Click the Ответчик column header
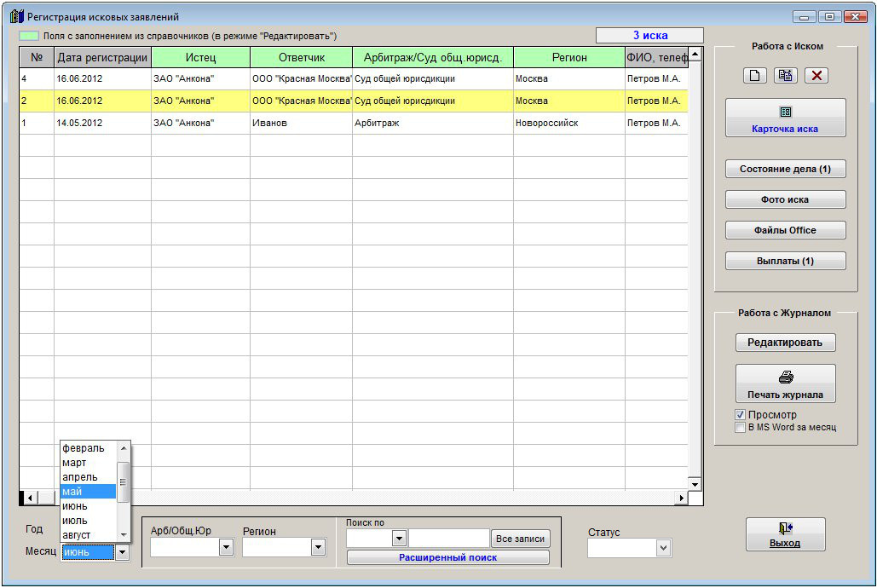Viewport: 877px width, 588px height. [x=302, y=58]
